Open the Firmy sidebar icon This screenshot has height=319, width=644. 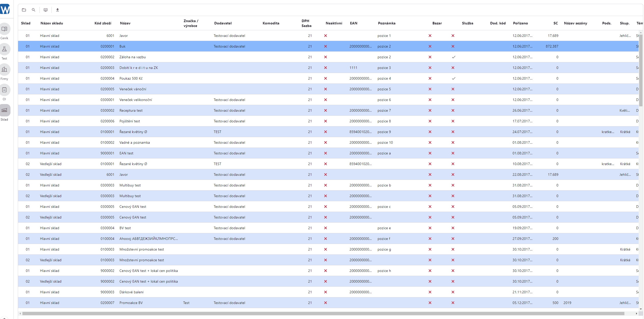point(4,70)
